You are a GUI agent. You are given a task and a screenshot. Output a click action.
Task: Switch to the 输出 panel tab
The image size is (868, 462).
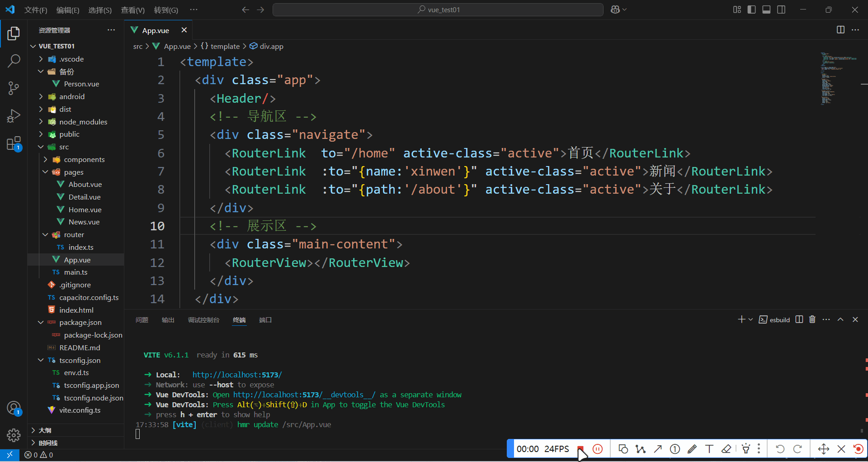tap(168, 320)
